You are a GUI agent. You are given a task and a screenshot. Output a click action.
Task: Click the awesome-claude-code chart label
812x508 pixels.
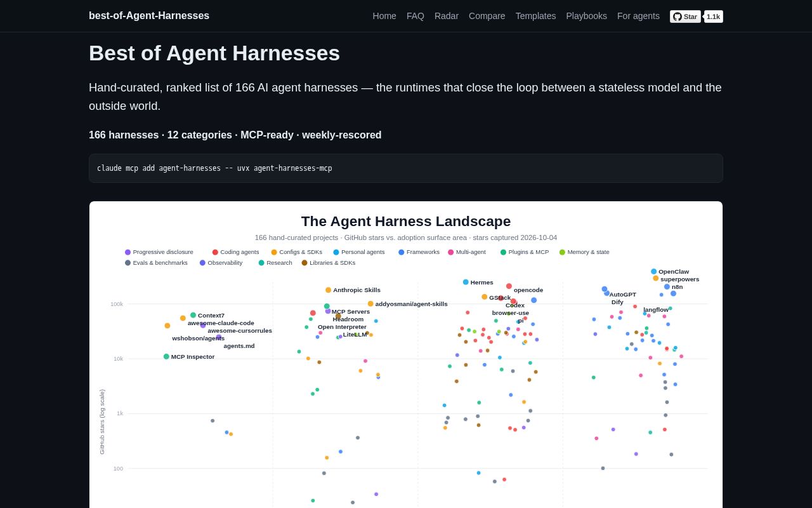tap(221, 323)
